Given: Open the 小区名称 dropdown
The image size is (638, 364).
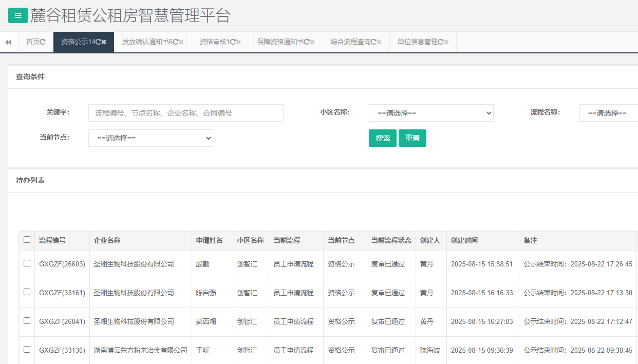Looking at the screenshot, I should coord(430,113).
